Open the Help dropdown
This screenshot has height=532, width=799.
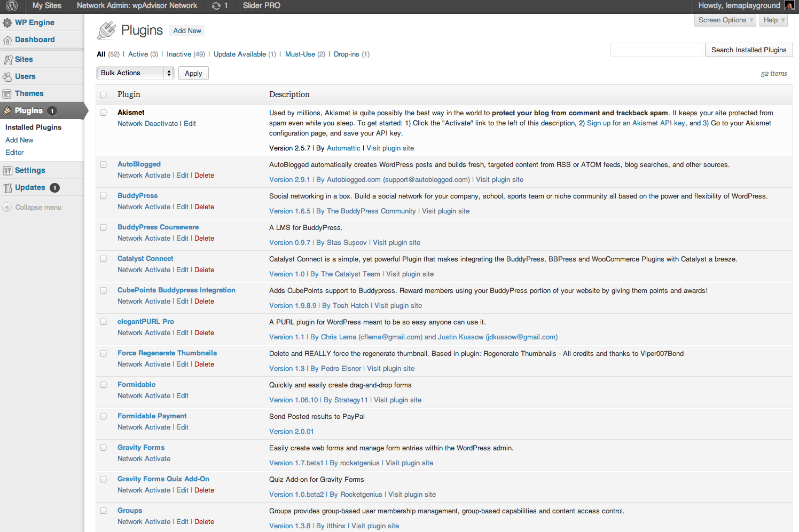pyautogui.click(x=773, y=20)
